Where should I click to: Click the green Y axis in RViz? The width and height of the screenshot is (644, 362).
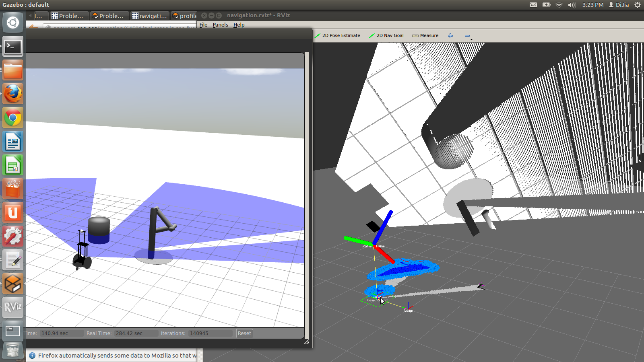359,241
